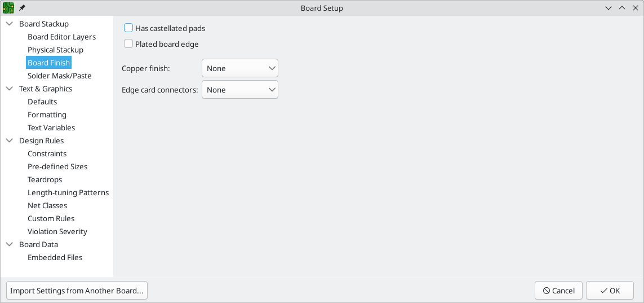Open Violation Severity settings
644x303 pixels.
click(x=57, y=231)
